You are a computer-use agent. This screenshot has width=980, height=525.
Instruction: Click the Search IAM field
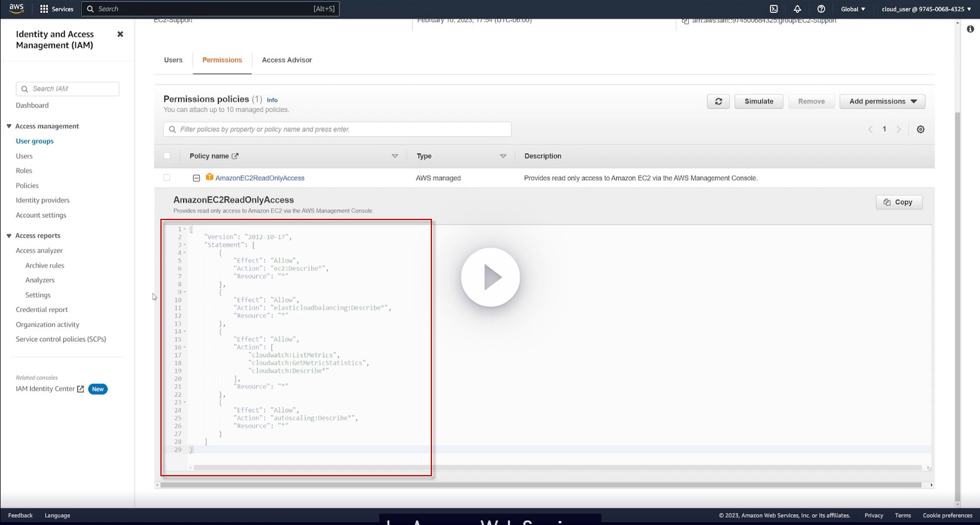(67, 89)
